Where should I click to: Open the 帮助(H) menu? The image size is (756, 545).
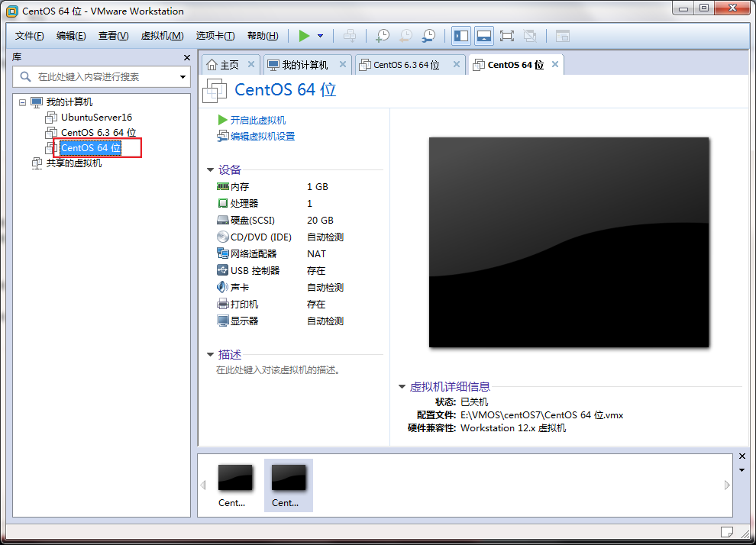pyautogui.click(x=263, y=36)
